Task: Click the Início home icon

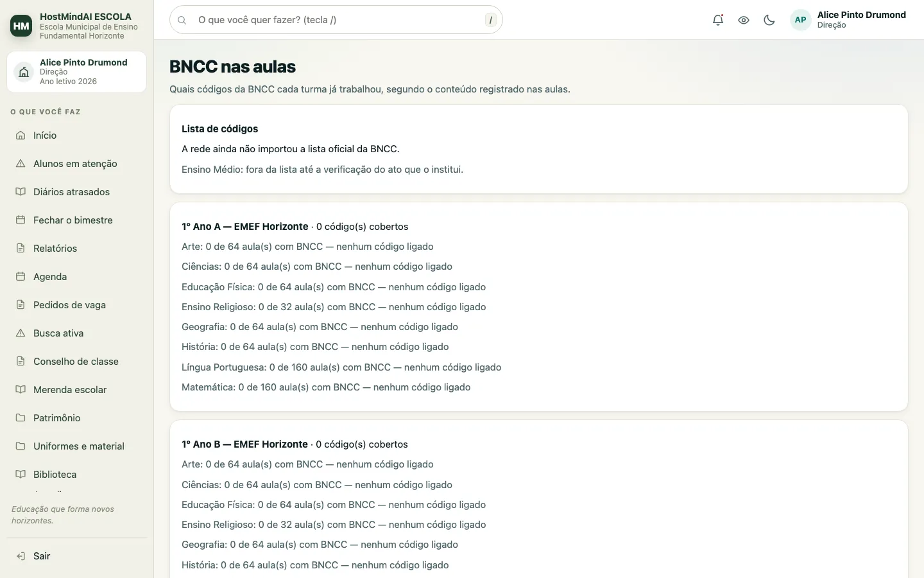Action: [x=21, y=136]
